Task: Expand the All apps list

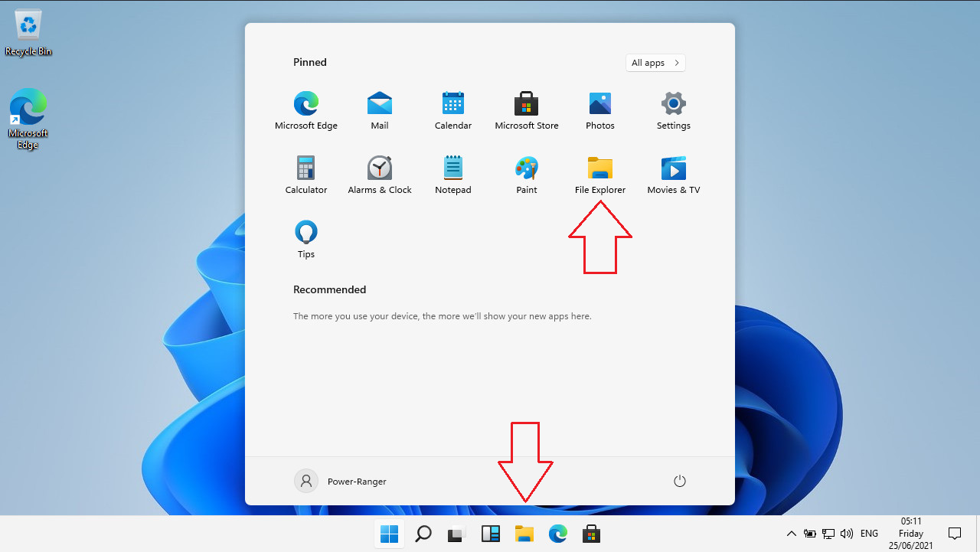Action: (655, 63)
